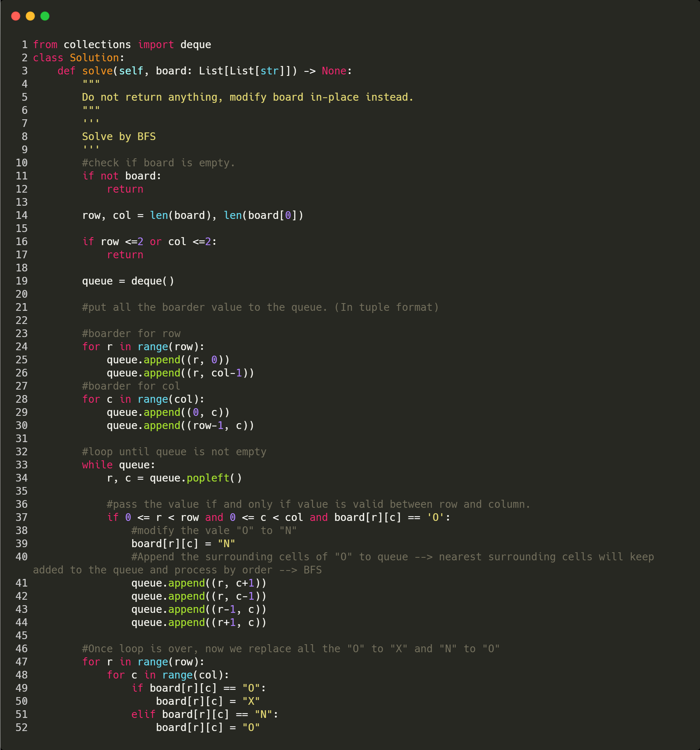Click 'for r in range(row):' on line 24
Viewport: 700px width, 750px height.
[x=143, y=347]
